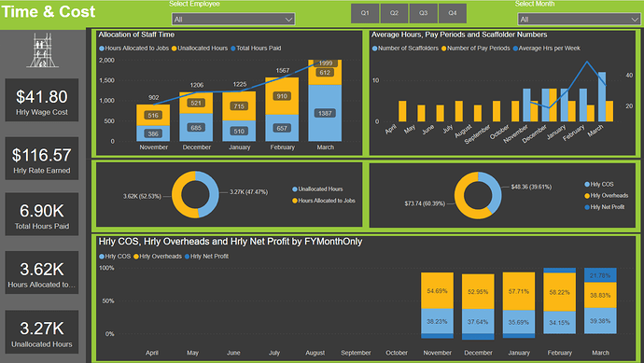644x363 pixels.
Task: Click Hrly Net Profit legend in bottom chart
Action: (x=206, y=257)
